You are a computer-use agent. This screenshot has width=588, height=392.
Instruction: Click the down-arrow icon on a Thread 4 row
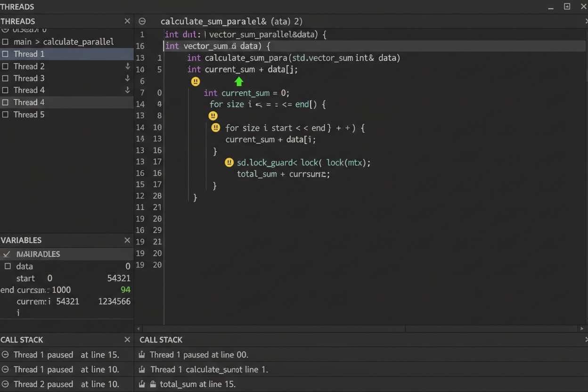click(x=127, y=90)
